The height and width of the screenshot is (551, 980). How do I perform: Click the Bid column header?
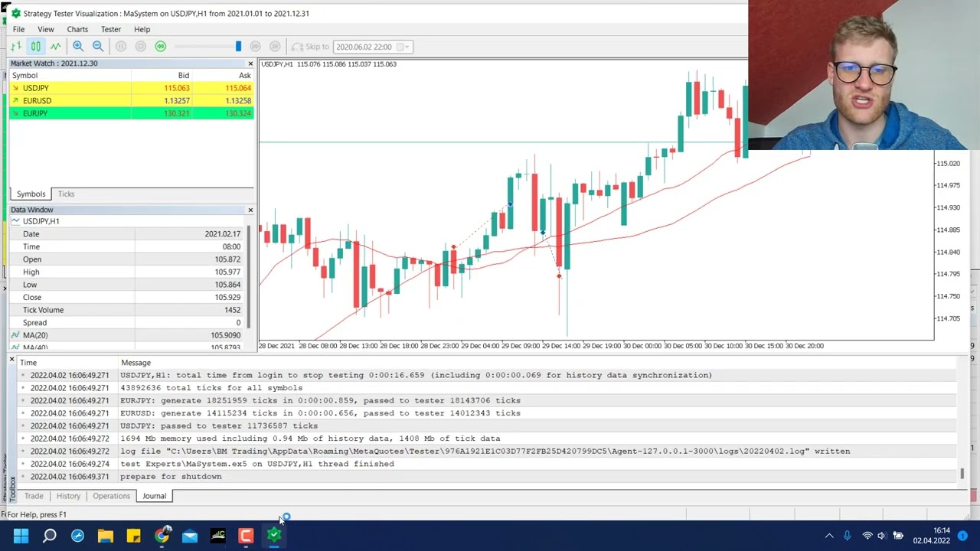tap(184, 75)
